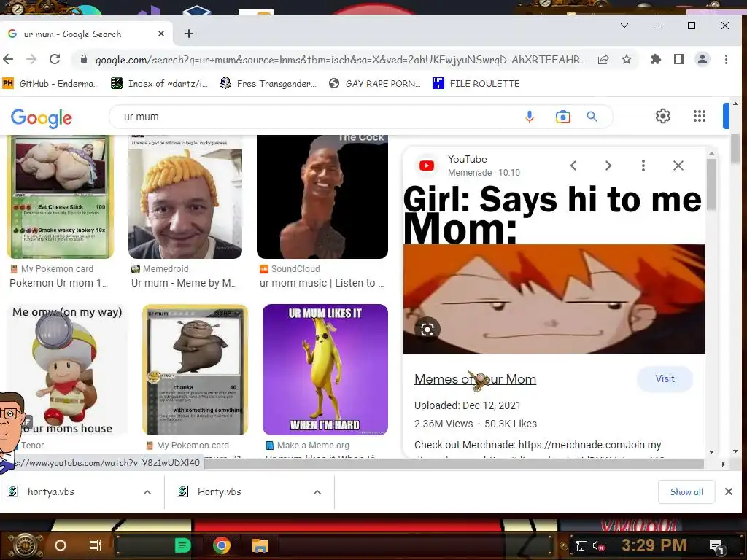747x560 pixels.
Task: Click the 'Ur mum - Meme by M...' title
Action: point(184,283)
